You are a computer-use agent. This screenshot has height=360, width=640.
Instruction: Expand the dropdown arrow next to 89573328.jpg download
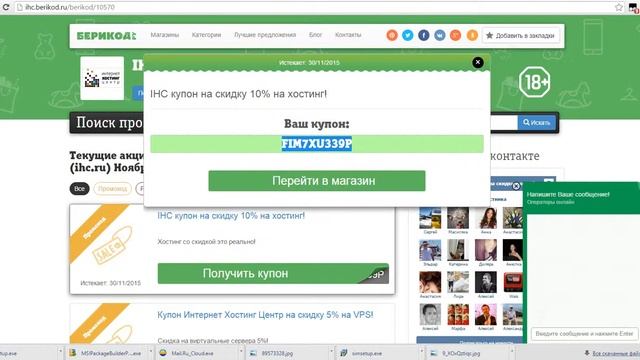(331, 352)
